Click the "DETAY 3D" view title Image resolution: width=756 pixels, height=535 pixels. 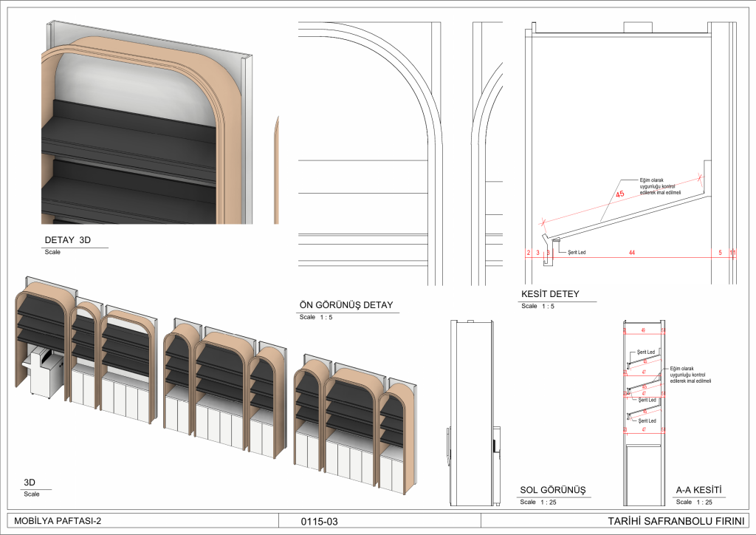67,239
